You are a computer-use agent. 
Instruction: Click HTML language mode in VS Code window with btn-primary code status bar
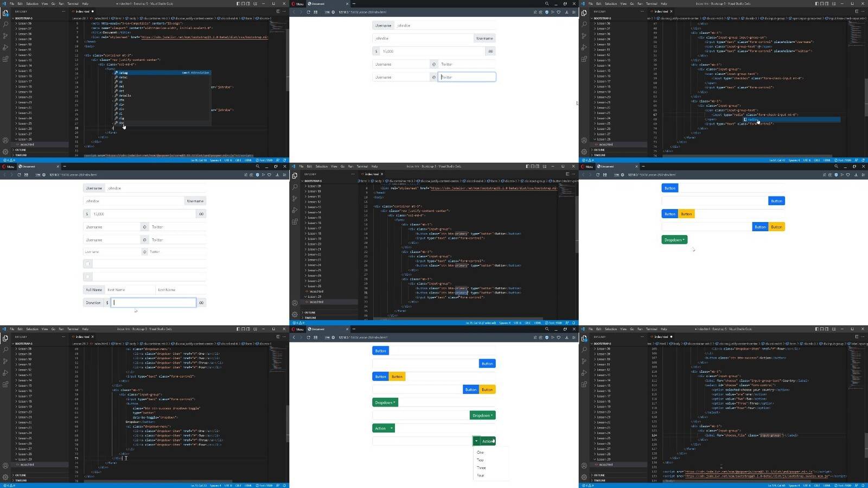(x=537, y=322)
